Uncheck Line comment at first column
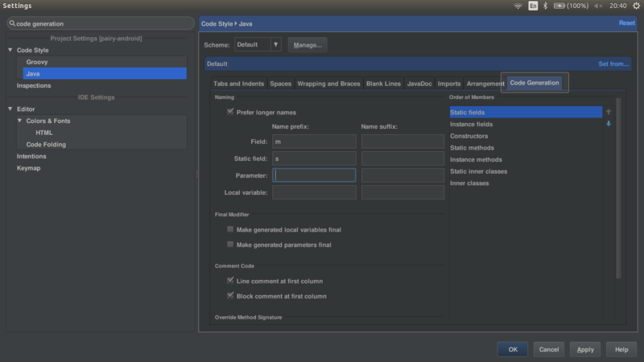 230,280
